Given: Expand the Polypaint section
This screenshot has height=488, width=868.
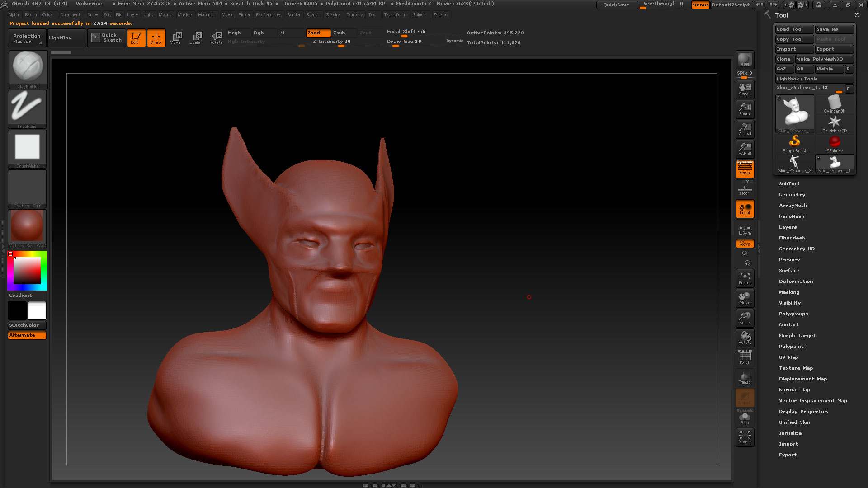Looking at the screenshot, I should pyautogui.click(x=791, y=347).
